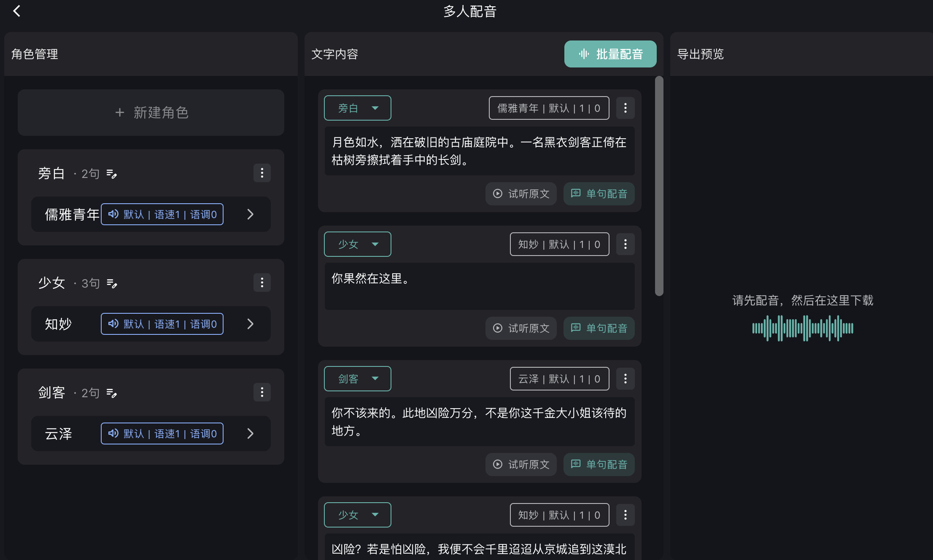Open the 旁白 role dropdown in first block
Viewport: 933px width, 560px height.
[357, 108]
